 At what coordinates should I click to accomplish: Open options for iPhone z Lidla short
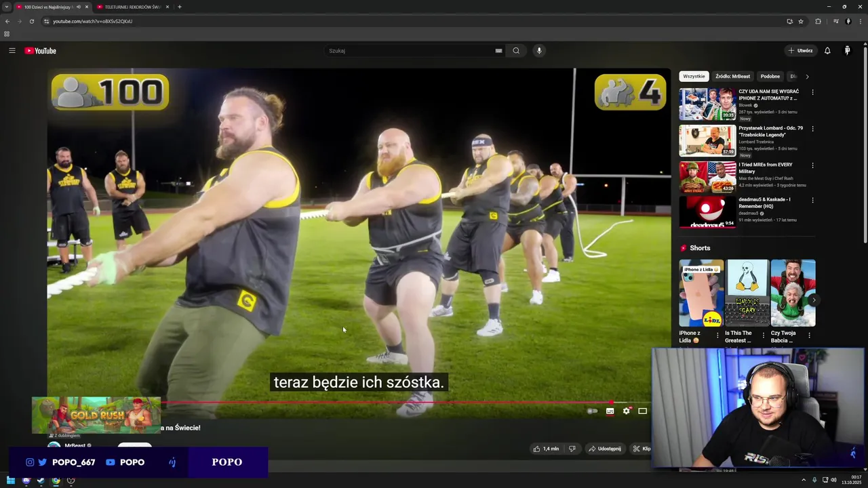tap(717, 334)
